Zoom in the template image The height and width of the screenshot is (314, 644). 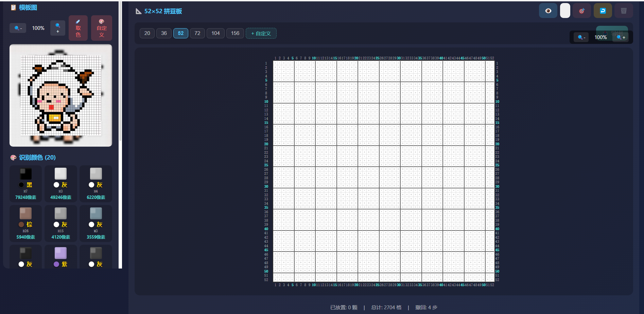tap(58, 28)
